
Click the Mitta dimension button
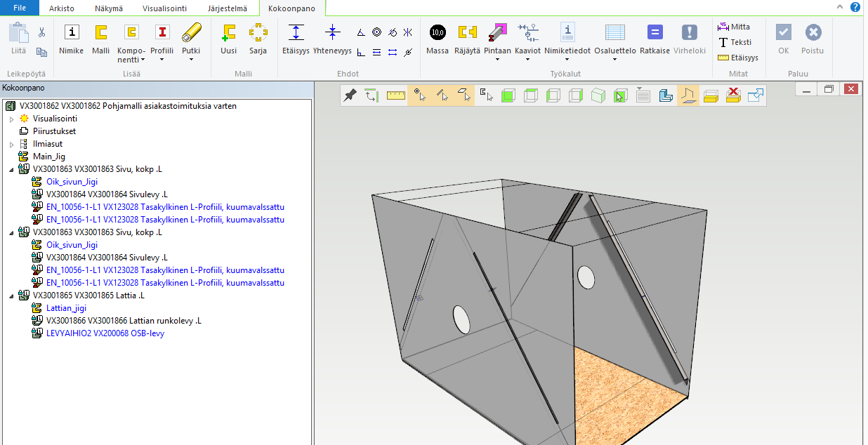click(734, 27)
